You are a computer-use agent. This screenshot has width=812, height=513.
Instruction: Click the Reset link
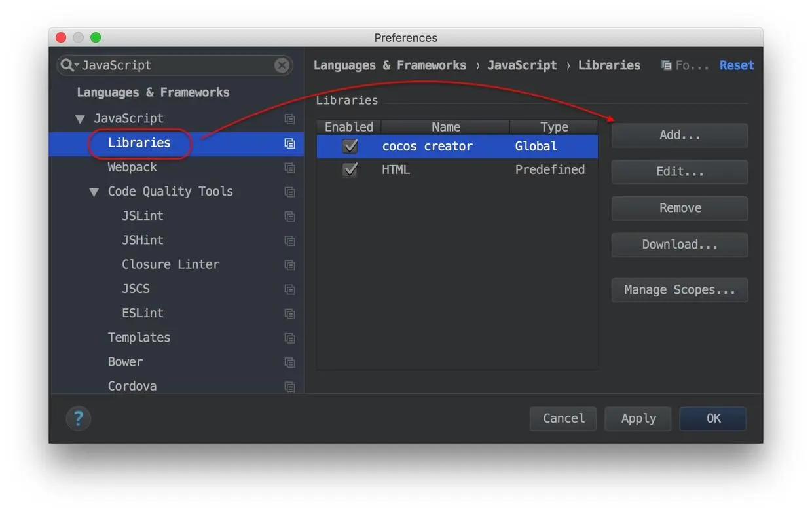pyautogui.click(x=736, y=65)
